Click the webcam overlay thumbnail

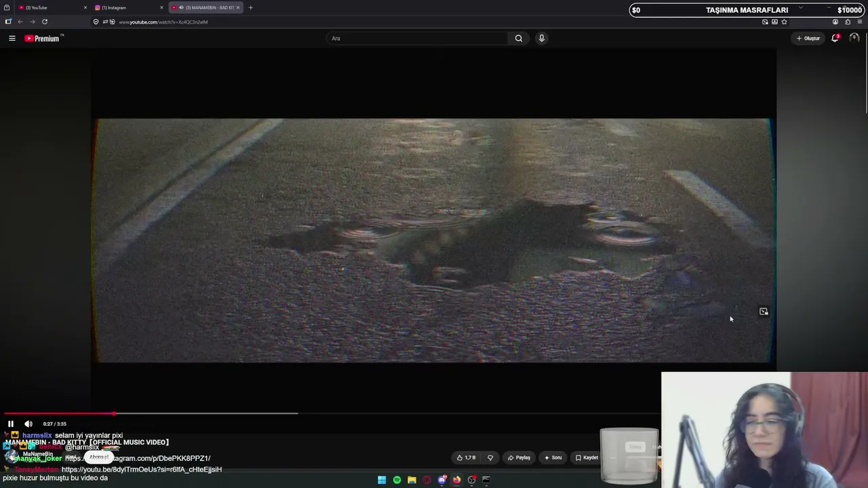pos(764,430)
